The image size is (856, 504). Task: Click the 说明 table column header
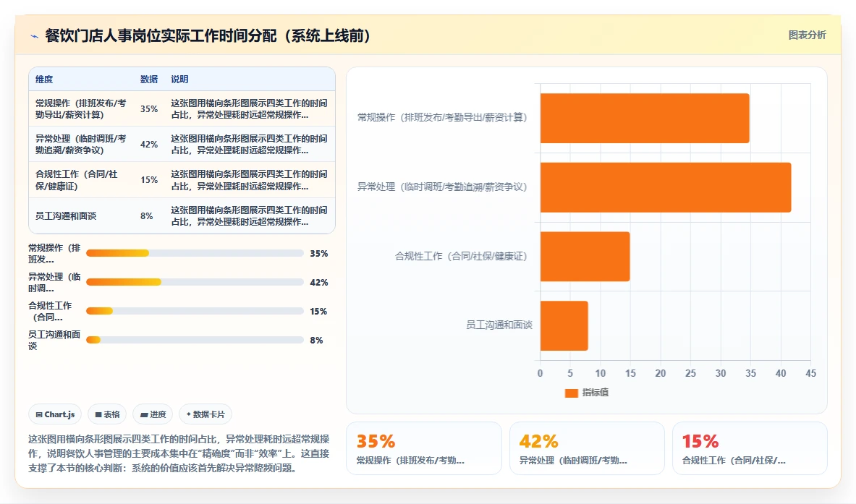pos(179,79)
